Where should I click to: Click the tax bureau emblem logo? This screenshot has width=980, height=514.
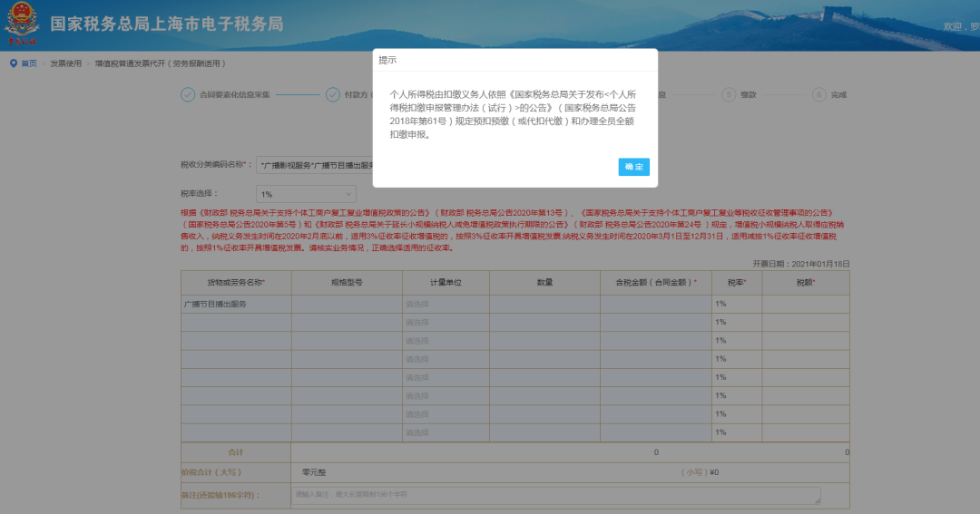tap(23, 24)
